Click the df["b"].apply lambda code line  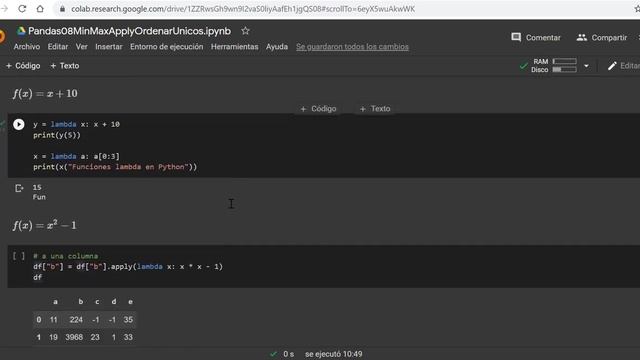coord(128,267)
